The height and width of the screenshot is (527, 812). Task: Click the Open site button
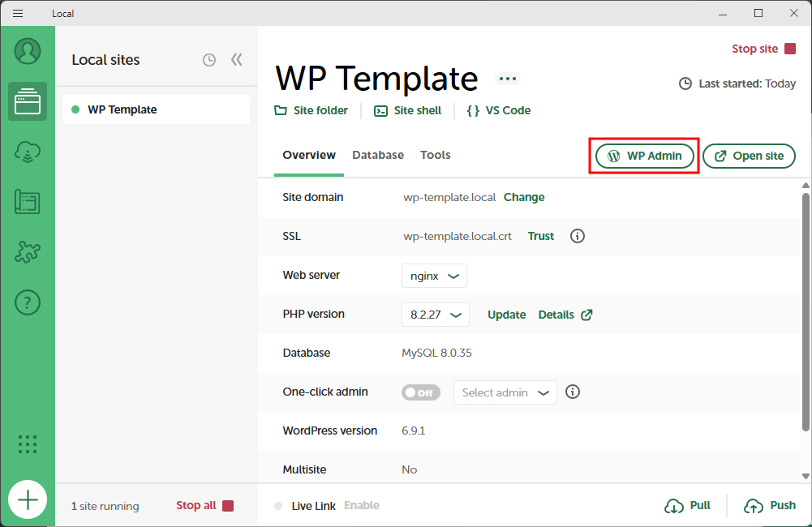tap(749, 156)
